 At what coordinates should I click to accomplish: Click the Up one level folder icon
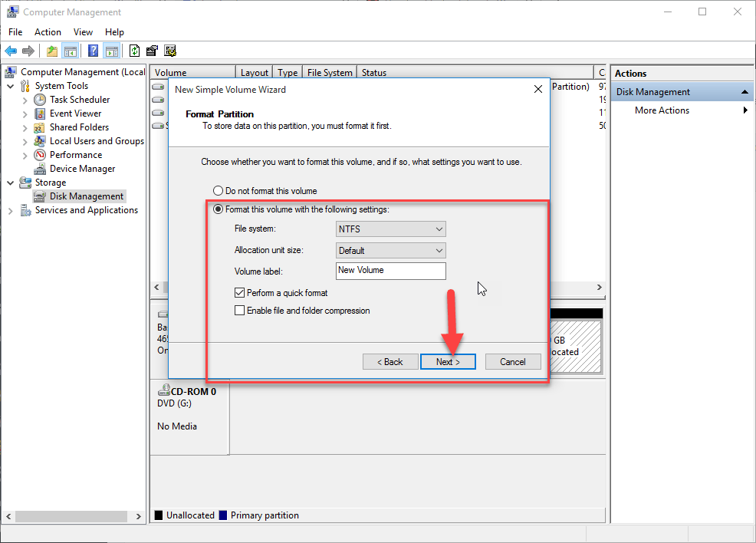pyautogui.click(x=51, y=51)
